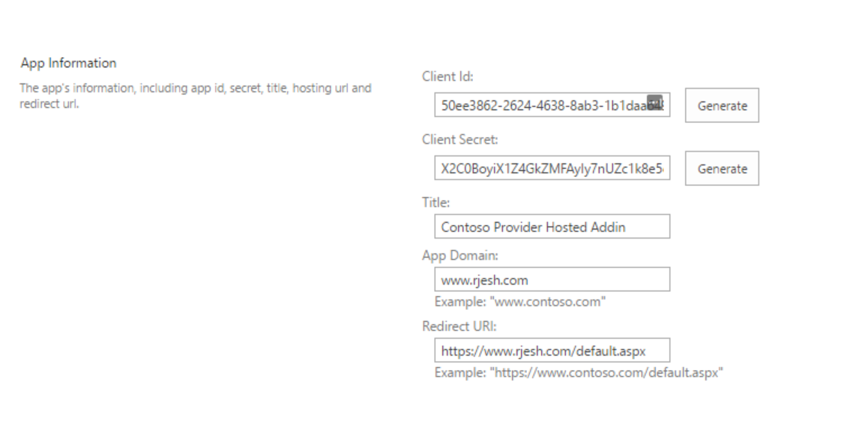Focus the Redirect URI text box
Screen dimensions: 868x424
click(552, 350)
